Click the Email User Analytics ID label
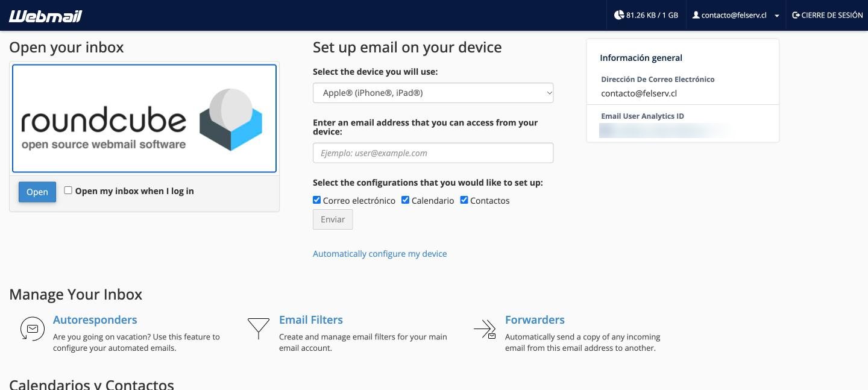 point(643,116)
